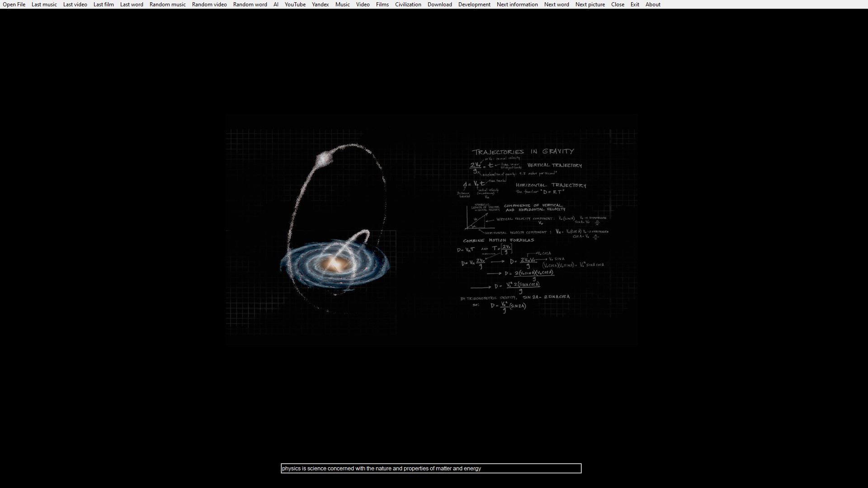Pick Random word in menu bar

250,5
